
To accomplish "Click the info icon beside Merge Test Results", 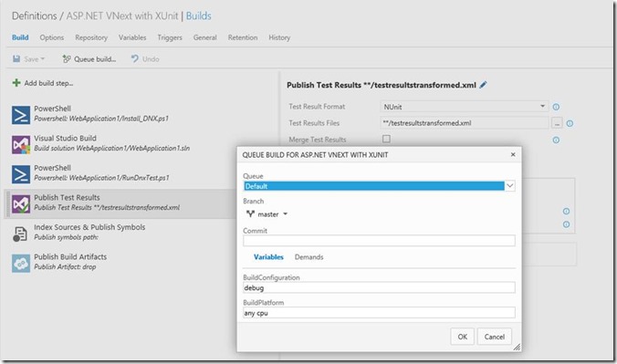I will point(556,140).
